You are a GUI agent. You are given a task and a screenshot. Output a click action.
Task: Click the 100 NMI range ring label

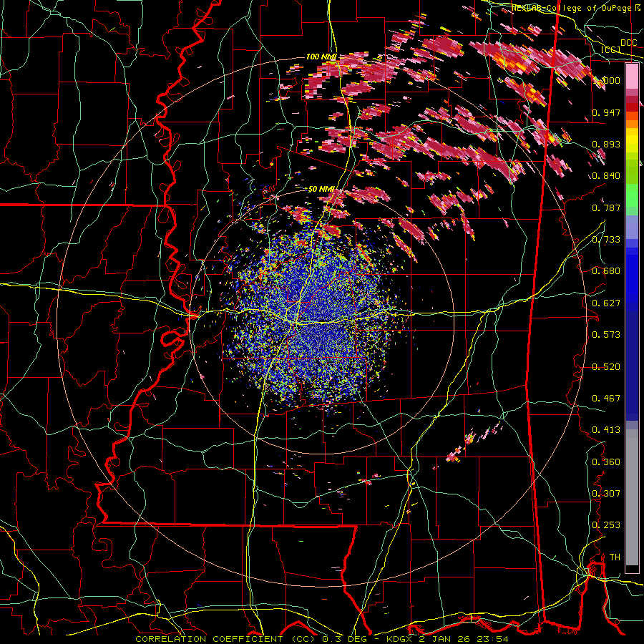pos(321,57)
